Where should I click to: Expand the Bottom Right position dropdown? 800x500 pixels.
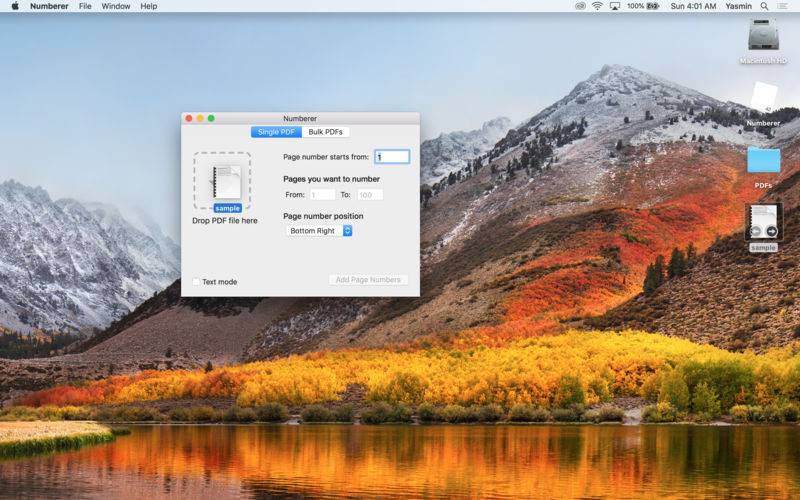(319, 231)
